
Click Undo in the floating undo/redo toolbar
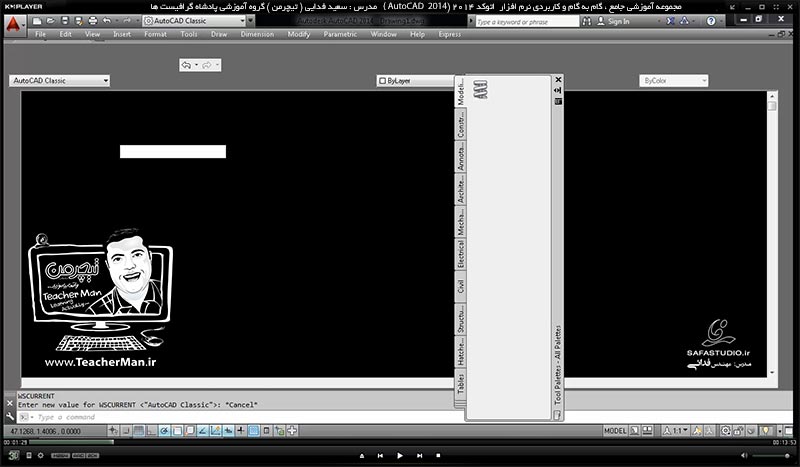186,65
